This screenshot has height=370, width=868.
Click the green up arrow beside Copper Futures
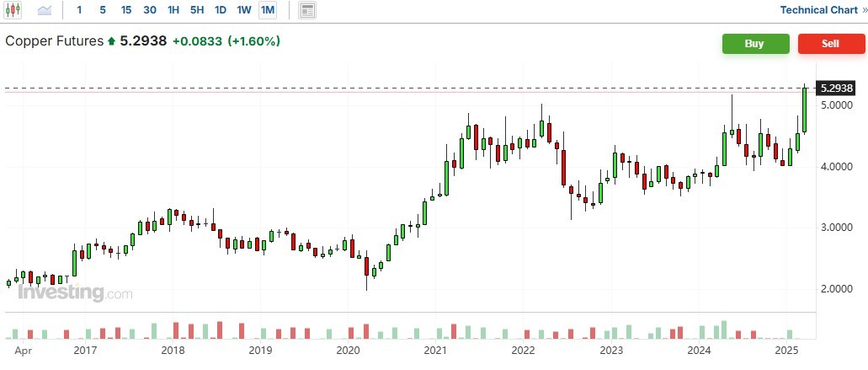pyautogui.click(x=110, y=41)
